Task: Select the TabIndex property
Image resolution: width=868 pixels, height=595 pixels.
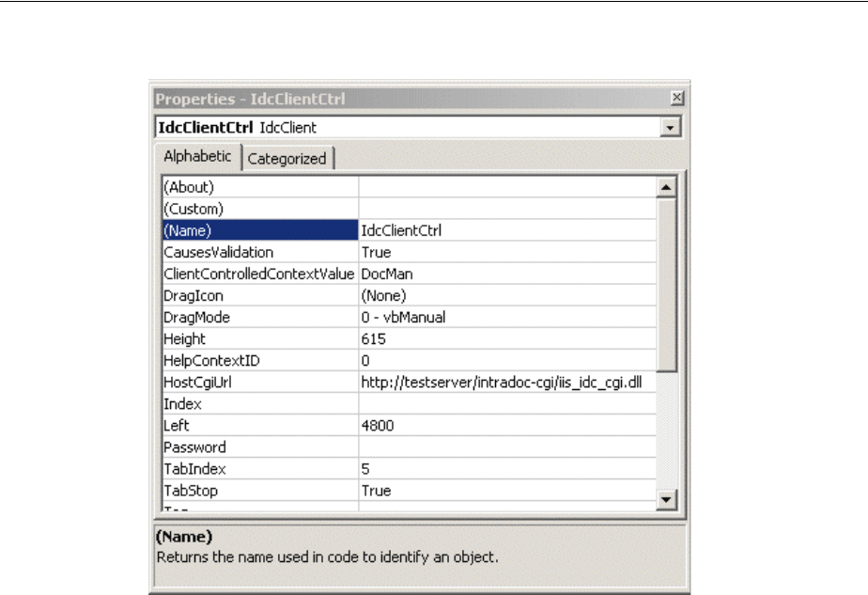Action: pos(260,468)
